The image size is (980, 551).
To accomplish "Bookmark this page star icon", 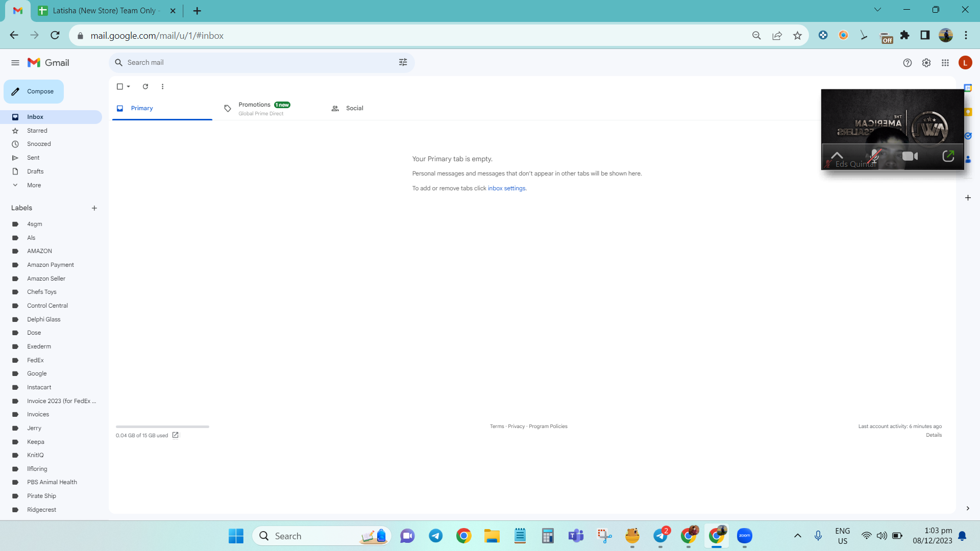I will tap(797, 36).
